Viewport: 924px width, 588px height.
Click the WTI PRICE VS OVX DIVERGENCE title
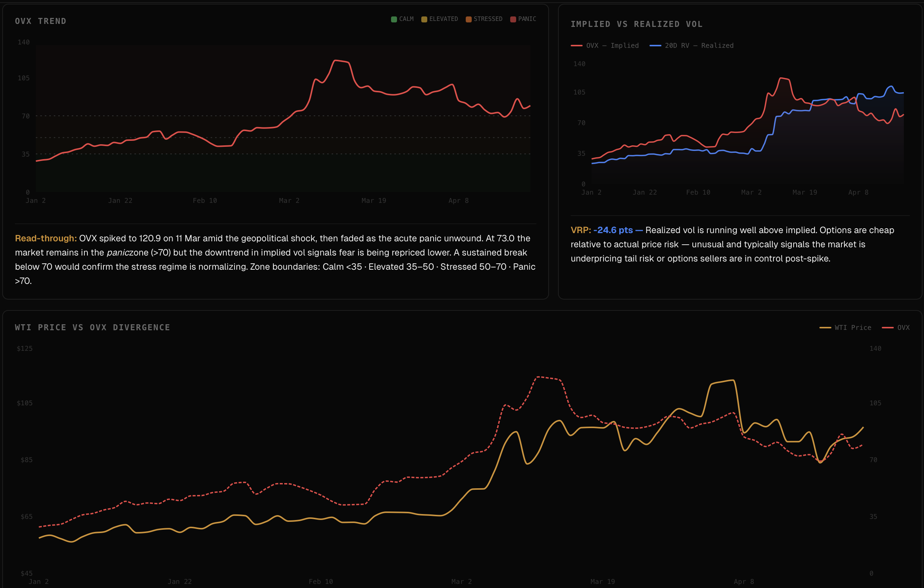click(93, 327)
